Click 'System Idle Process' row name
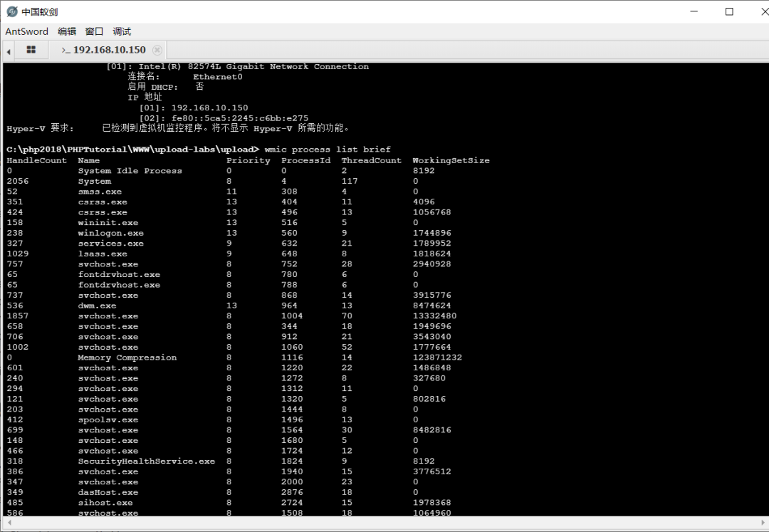769x532 pixels. click(130, 171)
